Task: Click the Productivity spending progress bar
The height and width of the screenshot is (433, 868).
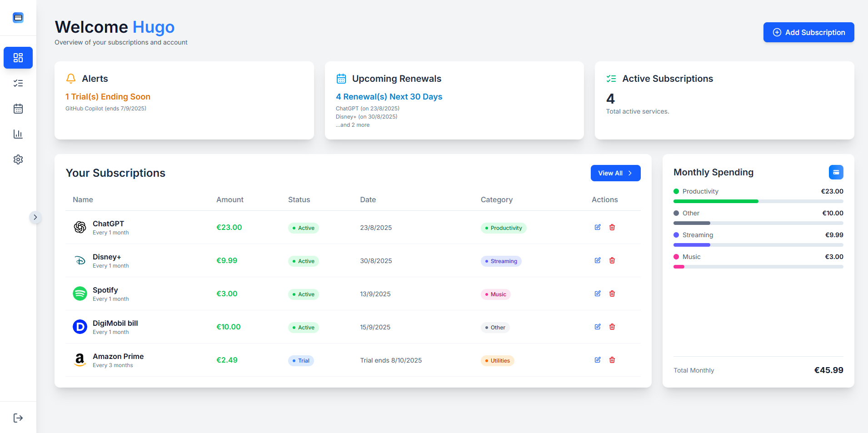Action: point(758,201)
